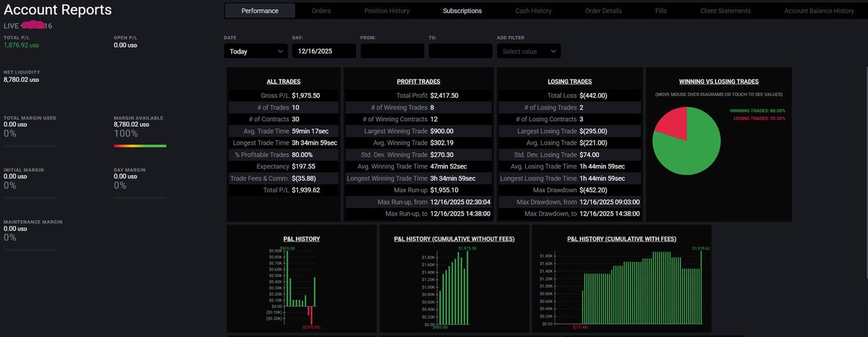Viewport: 868px width, 337px height.
Task: Click the Total Margin Used progress bar
Action: pyautogui.click(x=30, y=145)
